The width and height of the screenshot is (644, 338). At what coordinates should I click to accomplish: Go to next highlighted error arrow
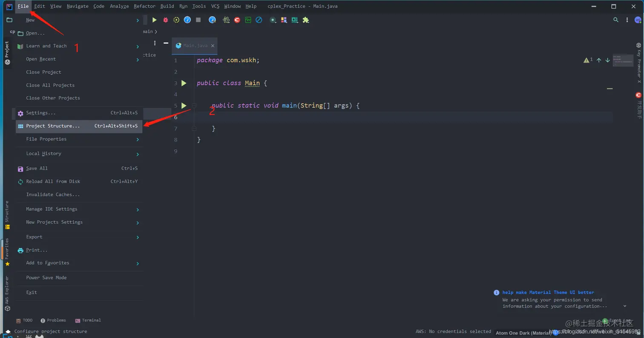pos(608,60)
